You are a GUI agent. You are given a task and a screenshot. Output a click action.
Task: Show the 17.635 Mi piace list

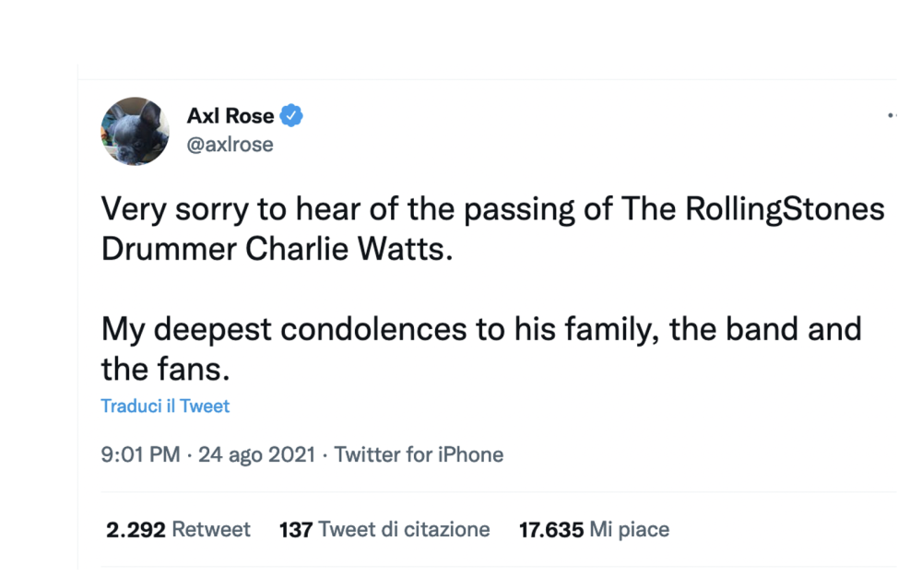594,530
